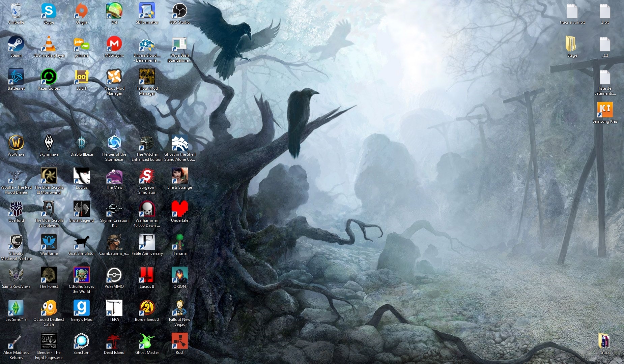
Task: Select the Octodad Dadliest Catch icon
Action: click(x=49, y=308)
